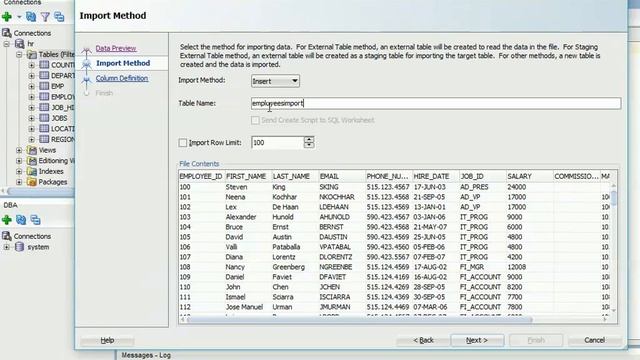The image size is (640, 360).
Task: Click the SALARY column header
Action: click(x=529, y=176)
